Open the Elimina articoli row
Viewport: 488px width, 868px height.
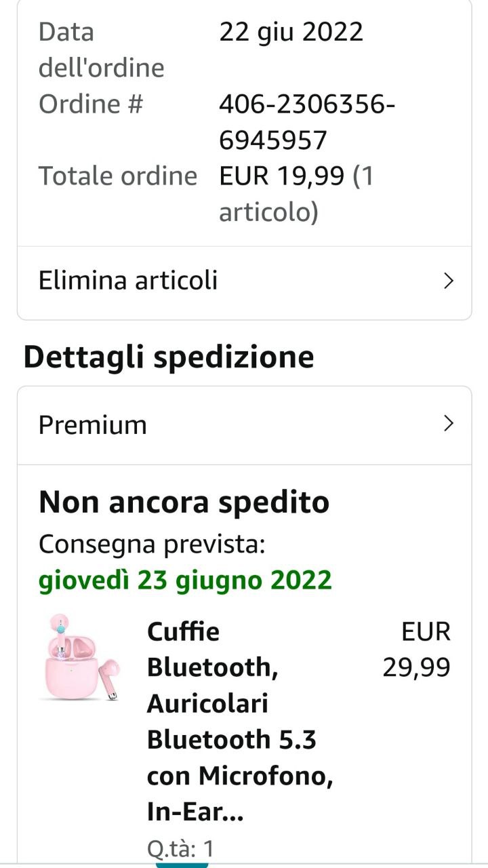[x=129, y=281]
